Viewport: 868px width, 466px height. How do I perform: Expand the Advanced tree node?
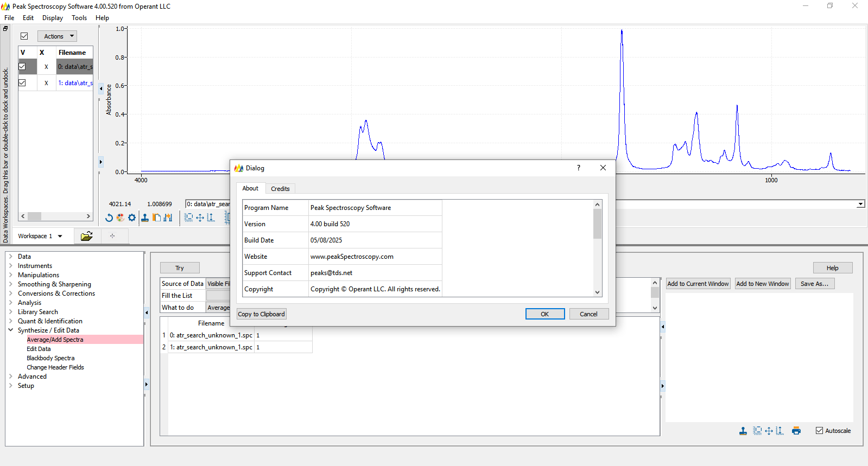(x=10, y=376)
